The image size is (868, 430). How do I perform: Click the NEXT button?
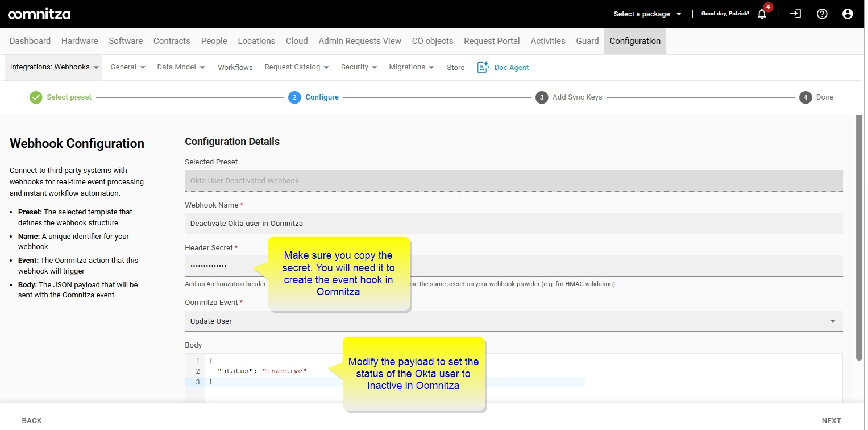pos(831,420)
